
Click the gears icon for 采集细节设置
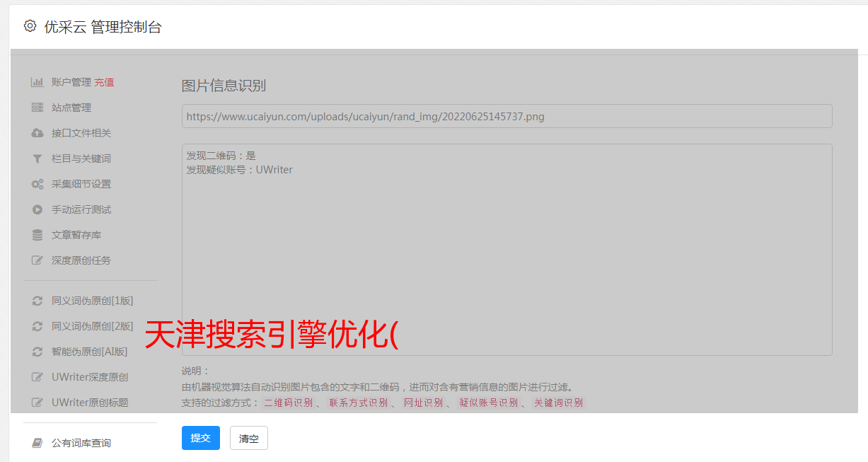(x=37, y=184)
